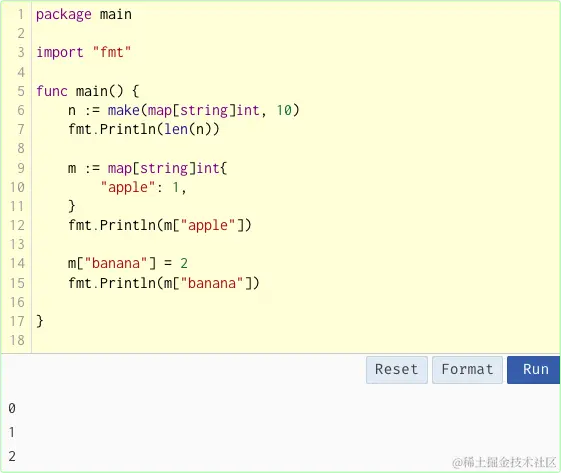Click line number 6 in gutter
The height and width of the screenshot is (473, 561).
21,110
